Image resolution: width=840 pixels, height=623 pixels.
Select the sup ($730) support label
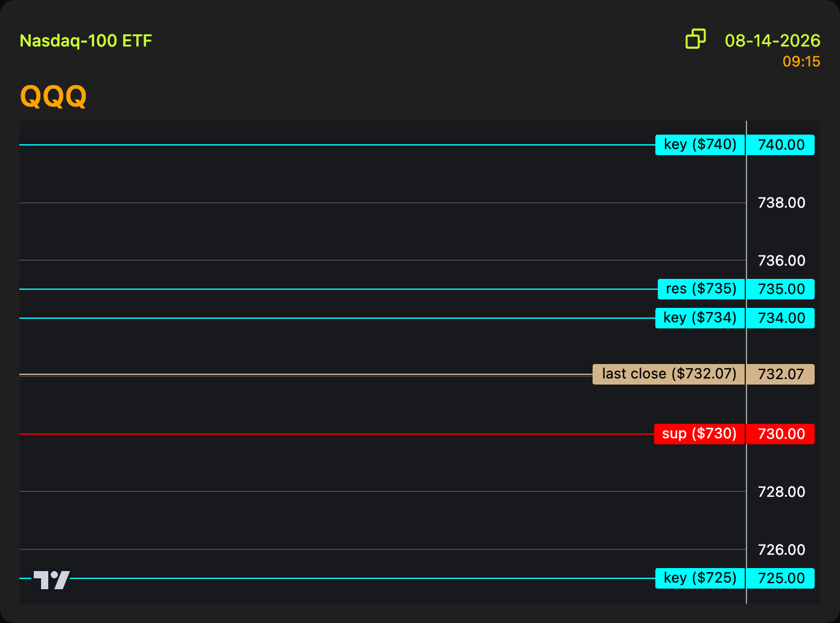coord(699,434)
